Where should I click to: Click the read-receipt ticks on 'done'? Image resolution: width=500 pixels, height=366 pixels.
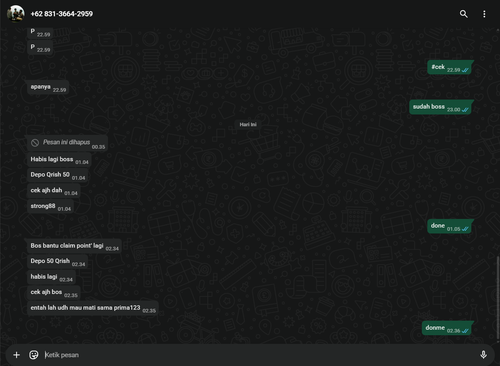(465, 229)
